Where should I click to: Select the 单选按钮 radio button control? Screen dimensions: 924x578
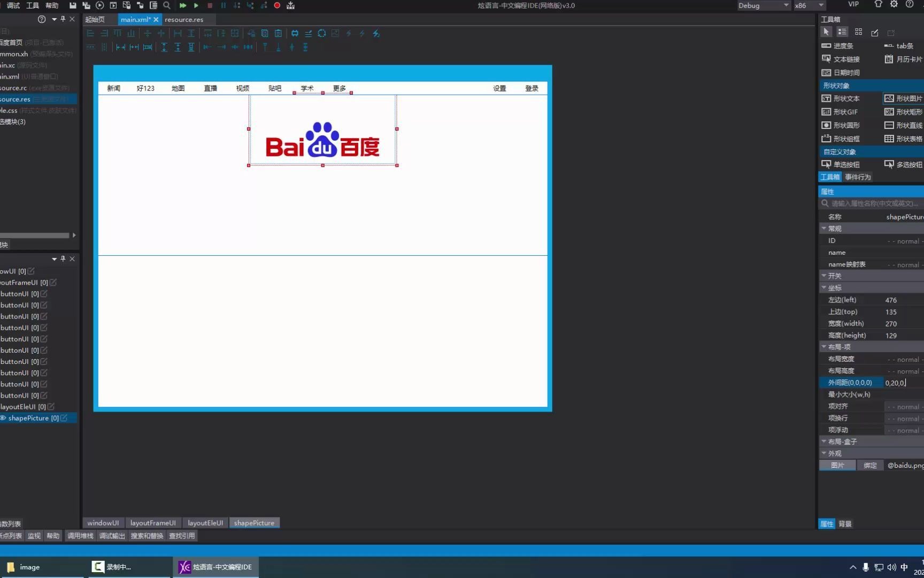tap(841, 164)
